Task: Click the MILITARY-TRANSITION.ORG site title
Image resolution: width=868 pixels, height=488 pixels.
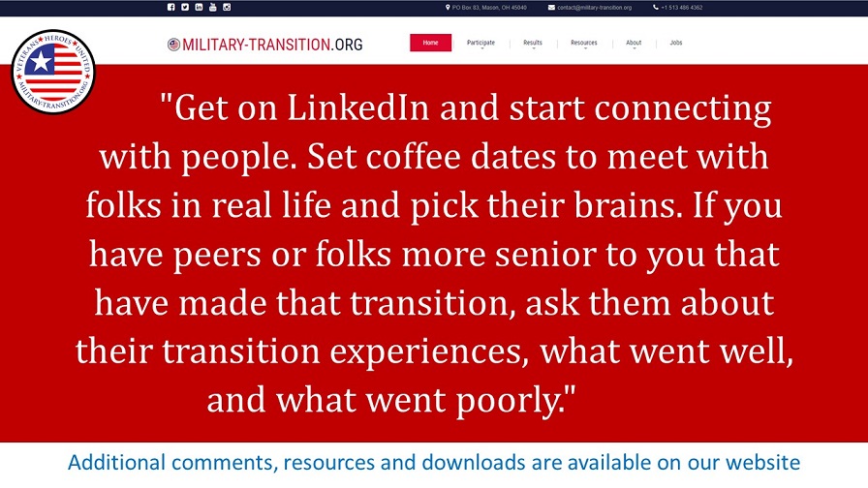Action: 272,44
